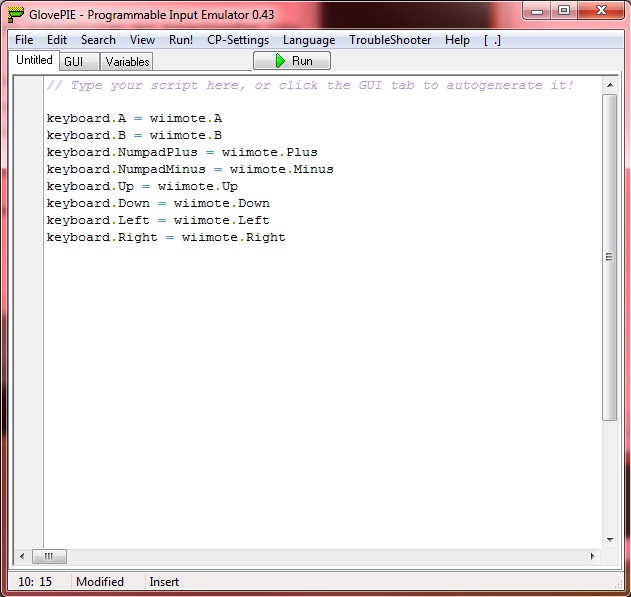Open the Edit menu
This screenshot has width=631, height=597.
tap(57, 40)
